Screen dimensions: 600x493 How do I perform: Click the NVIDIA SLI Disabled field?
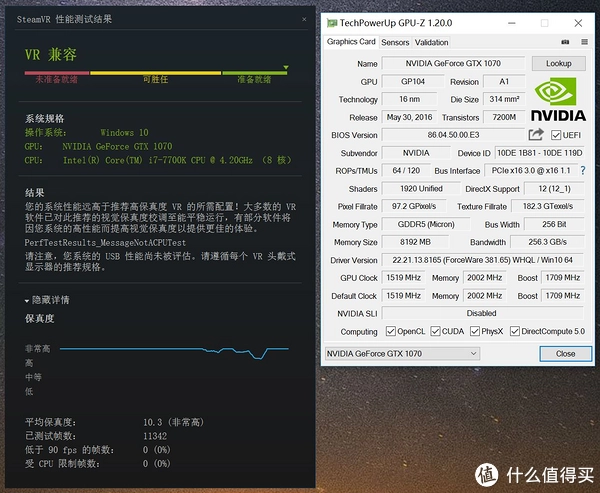coord(483,313)
